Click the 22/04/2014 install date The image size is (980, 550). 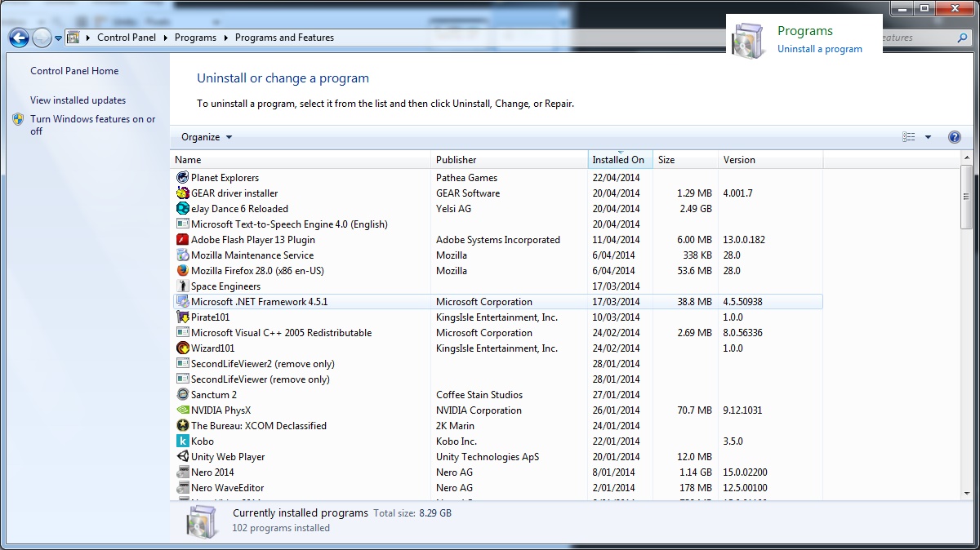click(616, 178)
